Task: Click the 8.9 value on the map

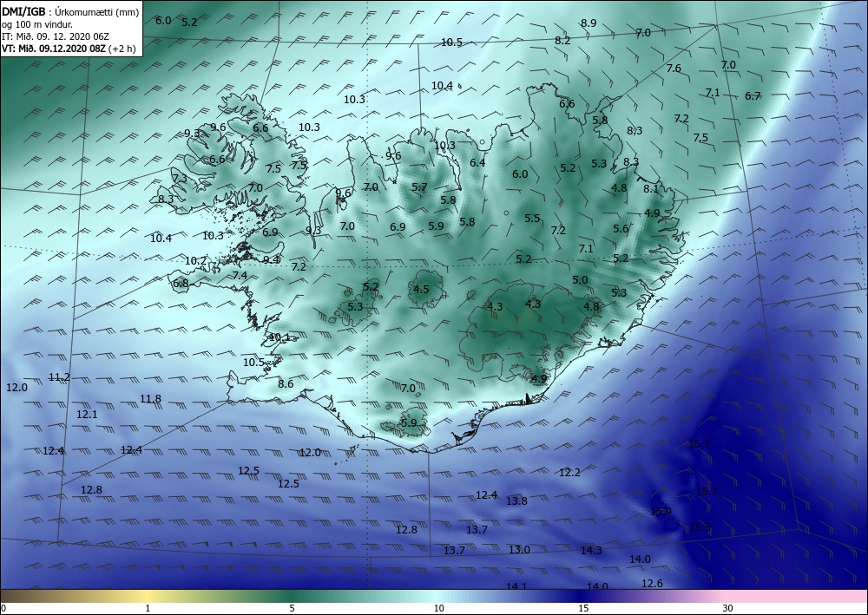Action: tap(589, 23)
